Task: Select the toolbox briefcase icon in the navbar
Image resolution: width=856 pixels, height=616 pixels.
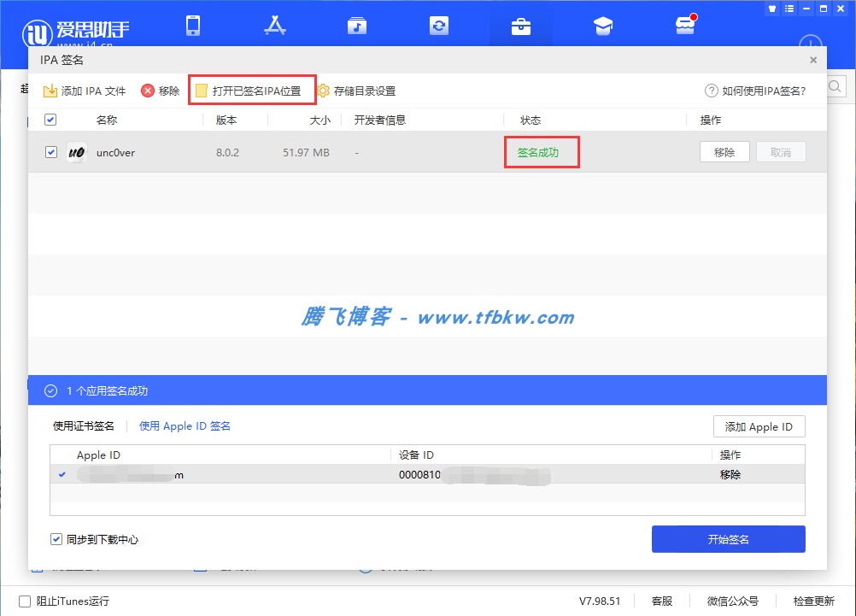Action: (x=520, y=26)
